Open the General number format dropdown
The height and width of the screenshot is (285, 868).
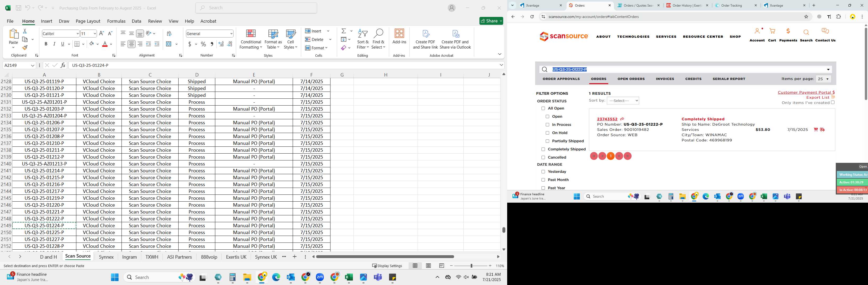[231, 34]
